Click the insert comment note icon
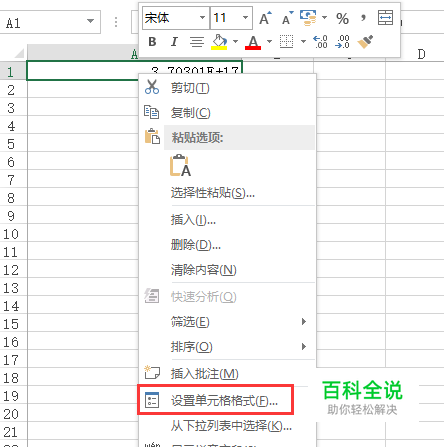 [152, 372]
